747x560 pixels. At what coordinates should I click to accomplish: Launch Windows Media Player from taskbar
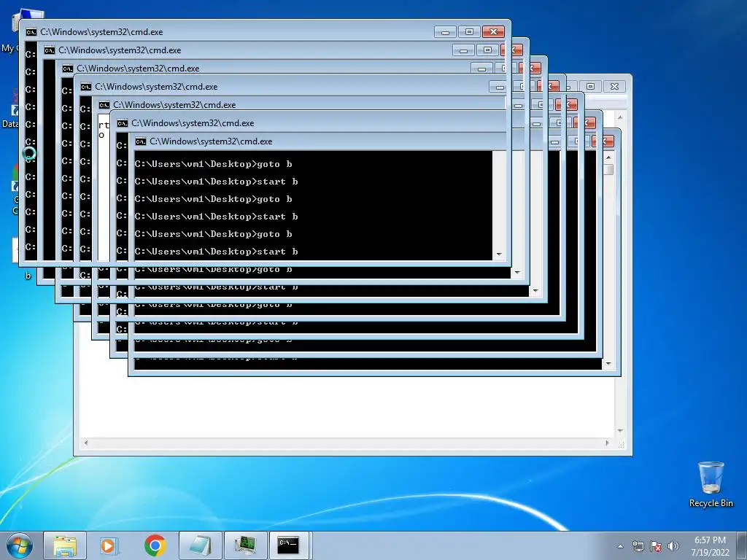click(x=109, y=545)
